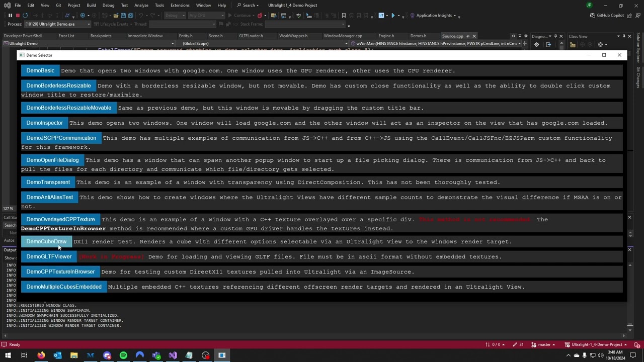Open the Global Scope dropdown
Screen dimensions: 644x362
click(262, 44)
